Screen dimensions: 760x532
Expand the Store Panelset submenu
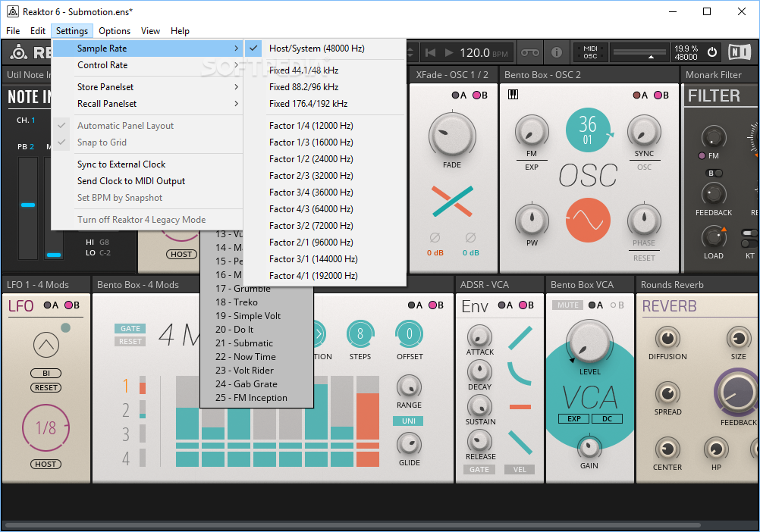click(x=147, y=87)
